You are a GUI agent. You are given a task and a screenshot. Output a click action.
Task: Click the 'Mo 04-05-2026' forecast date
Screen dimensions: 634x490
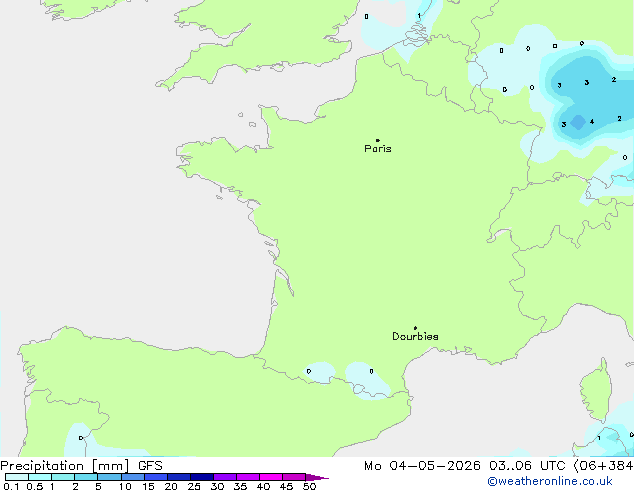click(422, 466)
